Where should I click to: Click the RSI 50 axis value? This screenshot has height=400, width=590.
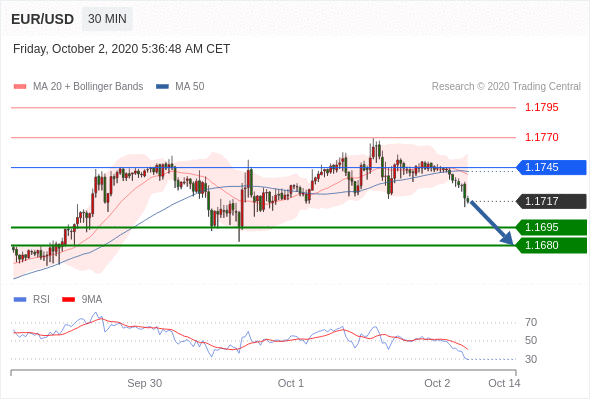point(531,341)
